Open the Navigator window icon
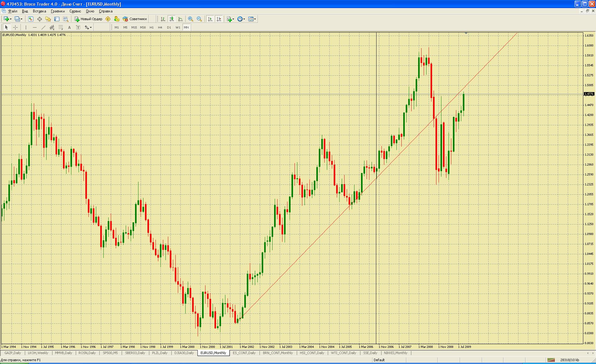596x364 pixels. click(48, 19)
